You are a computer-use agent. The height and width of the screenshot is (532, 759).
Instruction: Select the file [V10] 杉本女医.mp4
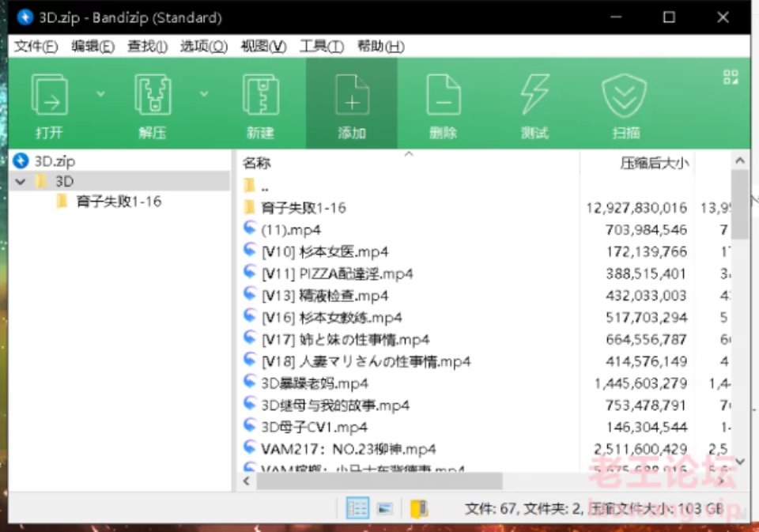pos(325,251)
